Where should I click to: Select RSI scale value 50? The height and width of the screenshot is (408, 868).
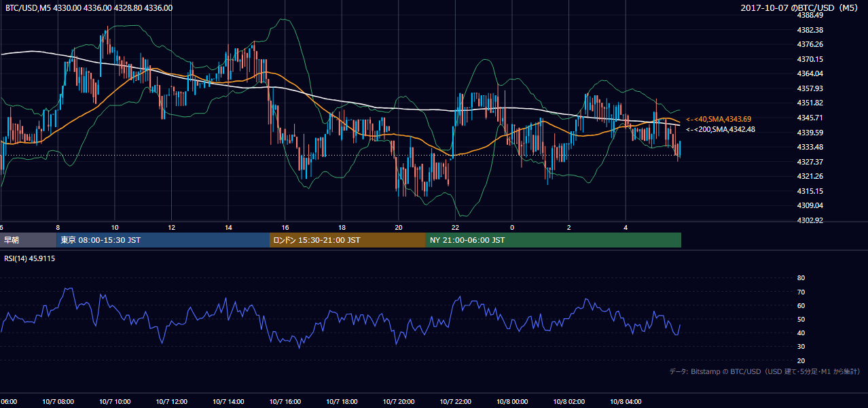pyautogui.click(x=801, y=319)
